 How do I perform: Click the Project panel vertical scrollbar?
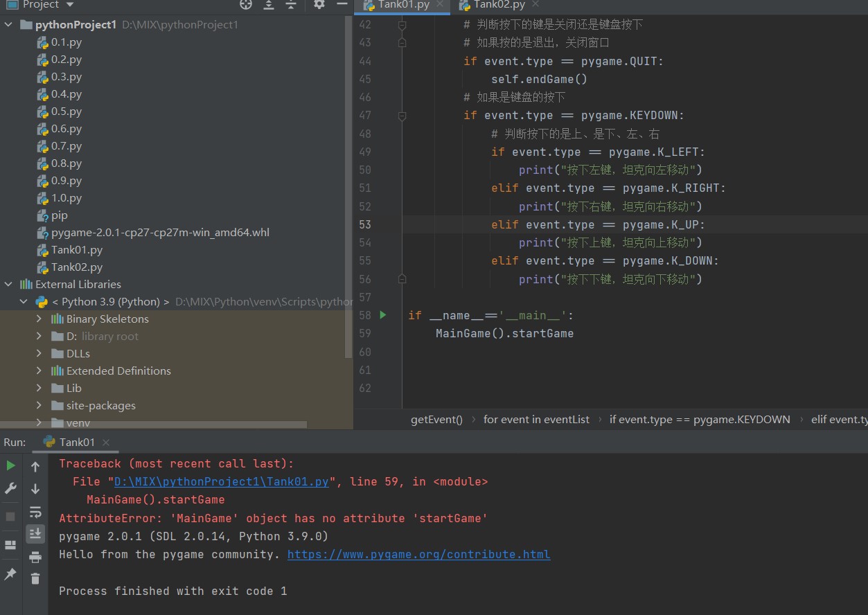pyautogui.click(x=349, y=187)
